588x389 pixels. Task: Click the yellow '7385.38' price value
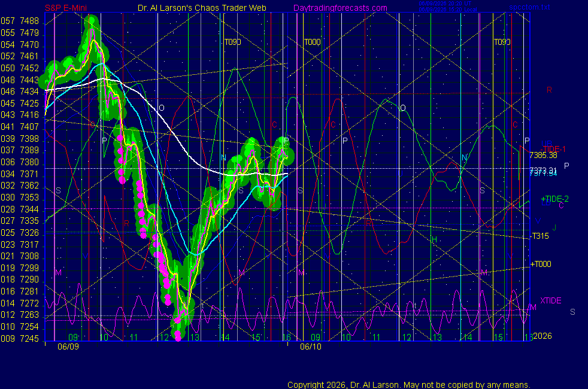click(543, 155)
